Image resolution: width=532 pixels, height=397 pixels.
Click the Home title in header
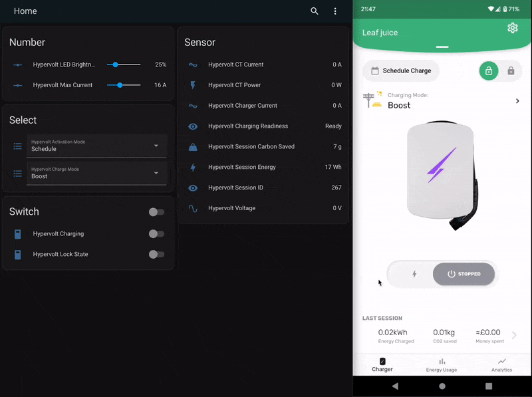25,11
